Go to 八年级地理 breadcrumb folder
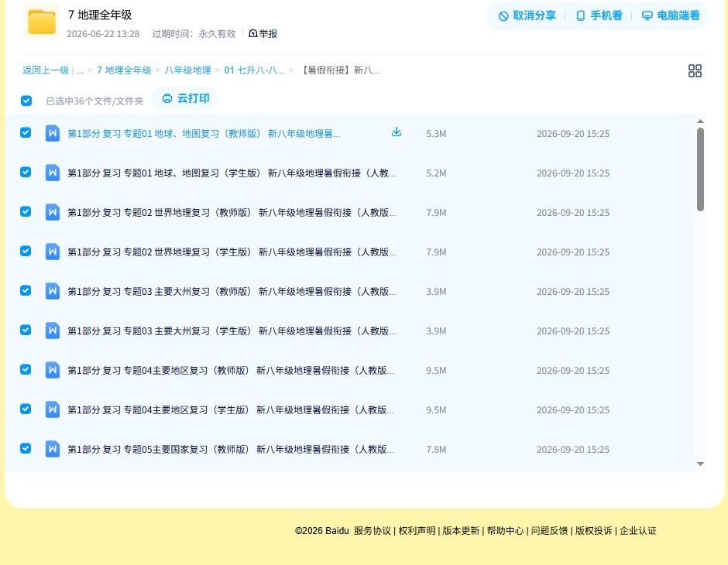728x565 pixels. point(187,70)
